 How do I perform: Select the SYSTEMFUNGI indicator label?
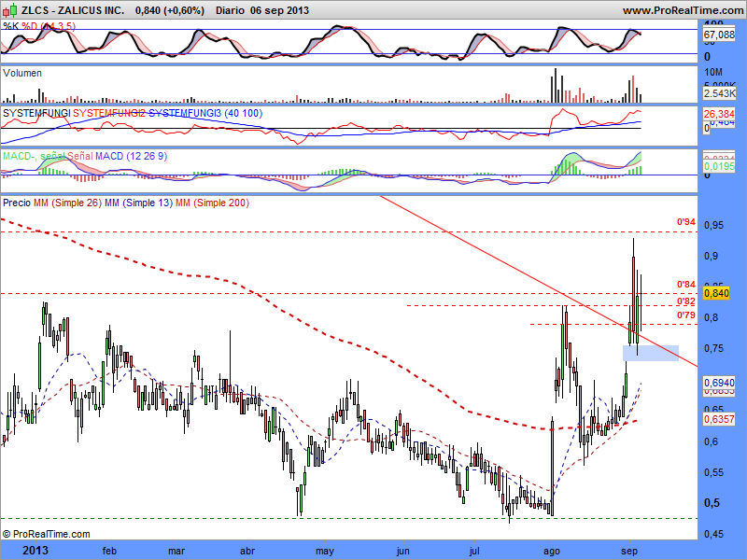(36, 113)
